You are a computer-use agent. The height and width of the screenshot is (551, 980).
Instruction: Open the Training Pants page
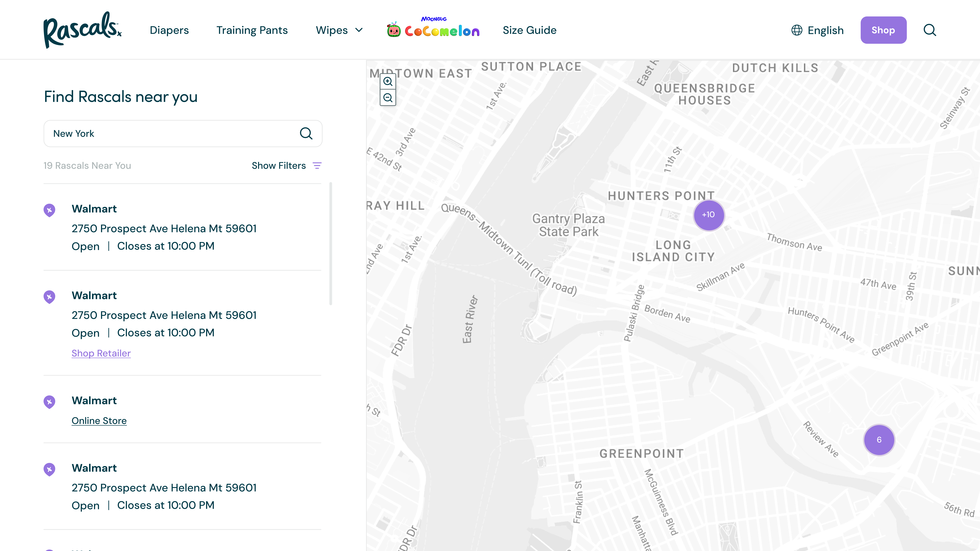(252, 30)
